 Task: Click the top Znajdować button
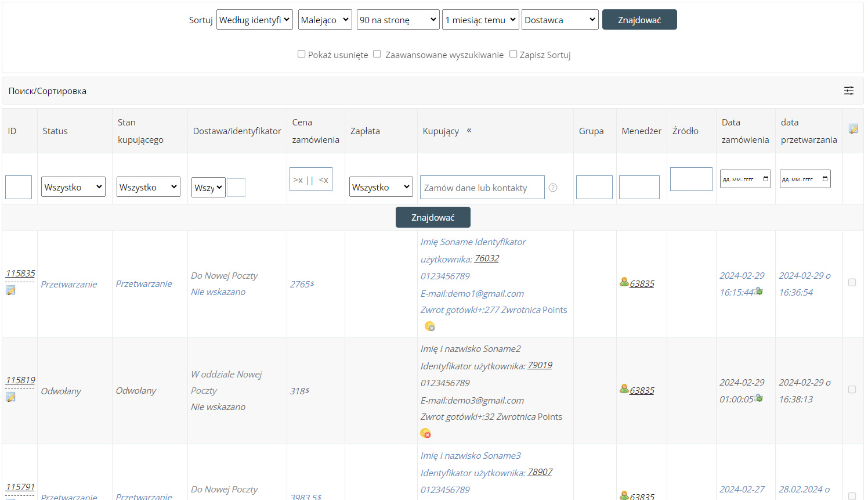[639, 20]
